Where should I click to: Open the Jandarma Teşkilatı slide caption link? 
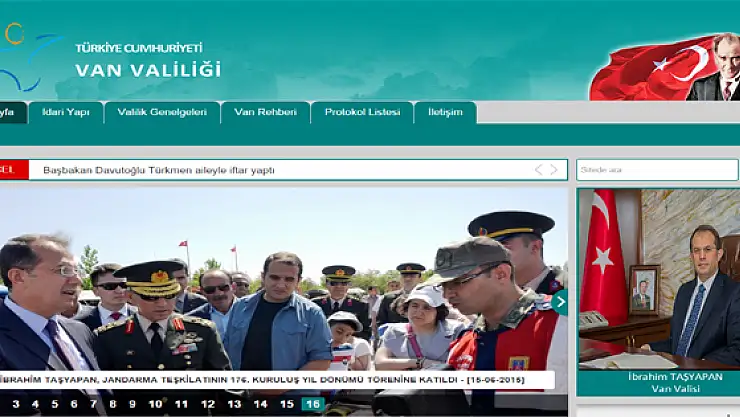(262, 380)
